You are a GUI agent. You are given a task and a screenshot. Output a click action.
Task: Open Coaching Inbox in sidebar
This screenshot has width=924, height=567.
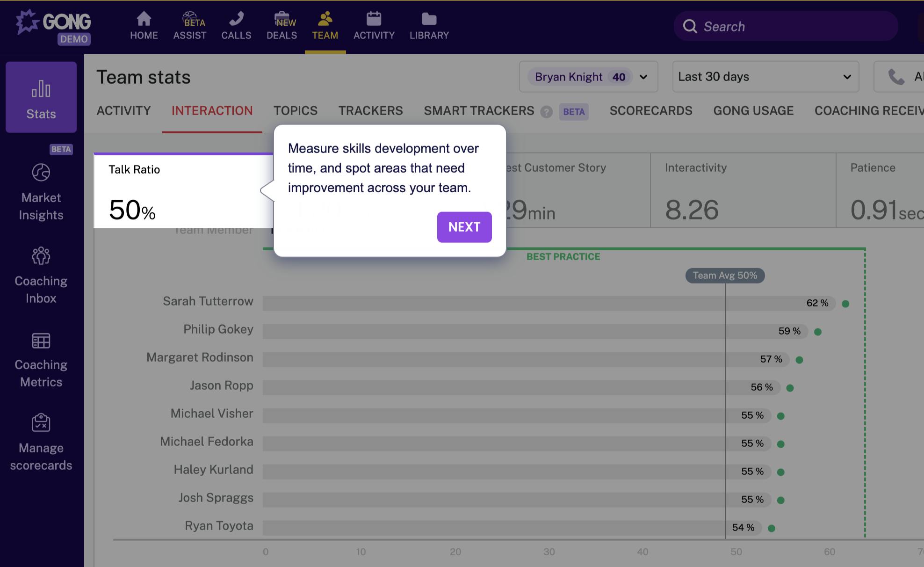(x=41, y=276)
